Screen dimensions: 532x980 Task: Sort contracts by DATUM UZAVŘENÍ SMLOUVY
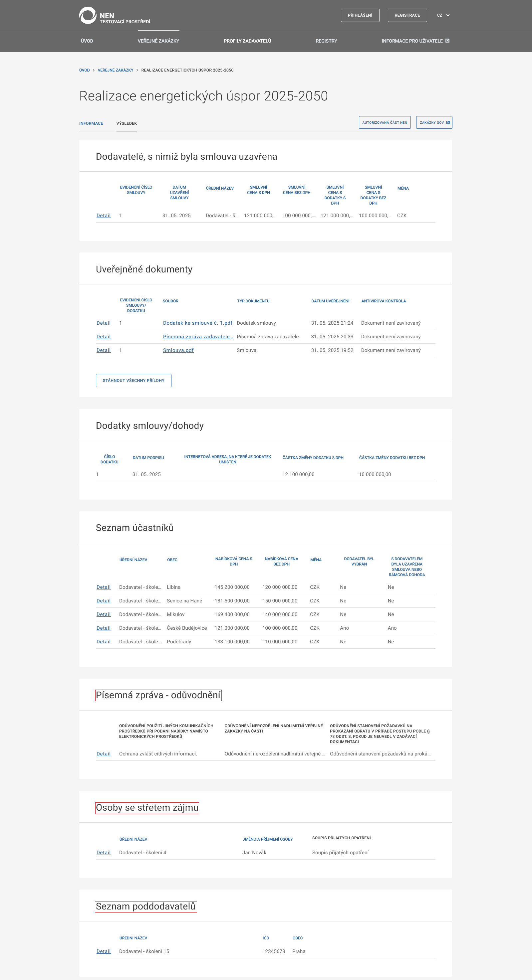point(179,193)
